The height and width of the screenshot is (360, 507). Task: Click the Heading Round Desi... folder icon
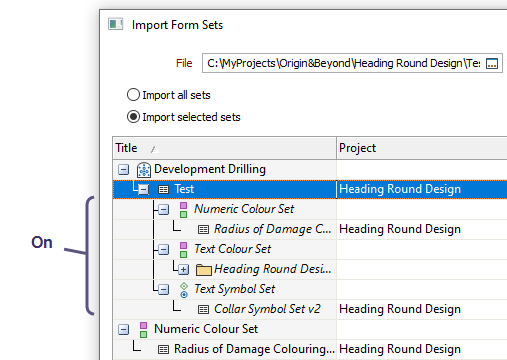tap(204, 270)
